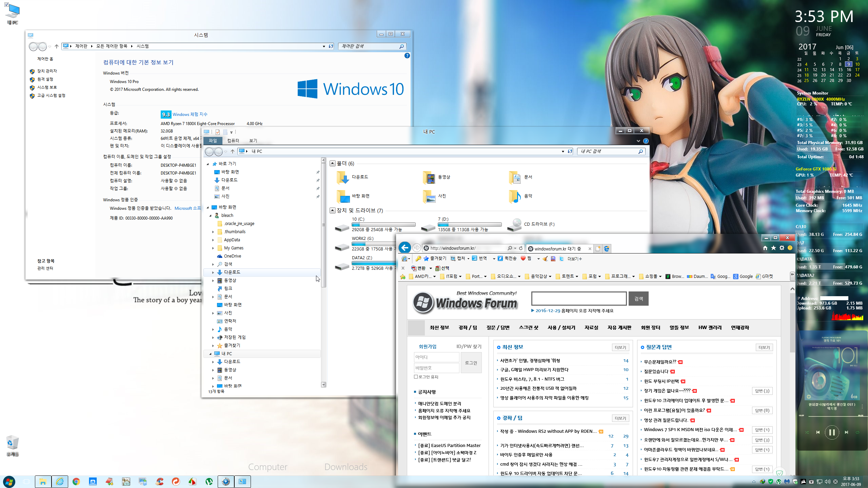The width and height of the screenshot is (868, 488).
Task: Open the Windows Start button
Action: pyautogui.click(x=9, y=482)
